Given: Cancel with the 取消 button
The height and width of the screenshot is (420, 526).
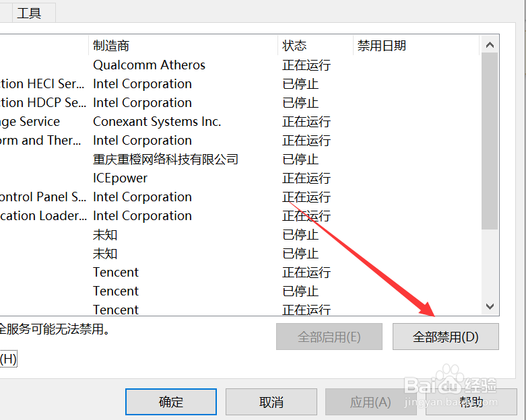Looking at the screenshot, I should pyautogui.click(x=271, y=402).
